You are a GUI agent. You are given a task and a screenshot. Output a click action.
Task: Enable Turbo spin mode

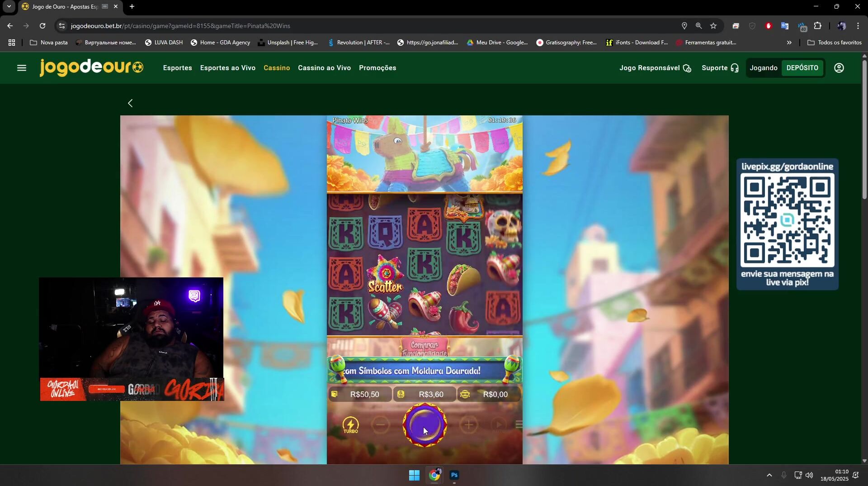[350, 425]
